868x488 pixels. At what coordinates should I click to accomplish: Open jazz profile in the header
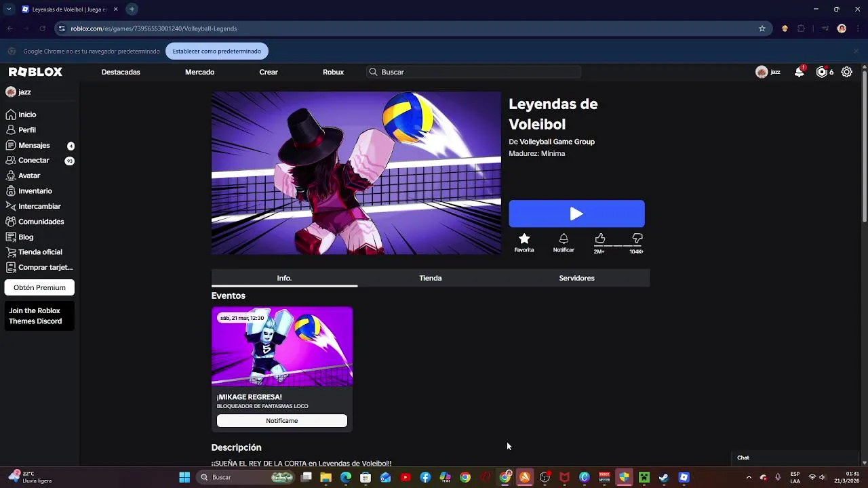pos(768,72)
